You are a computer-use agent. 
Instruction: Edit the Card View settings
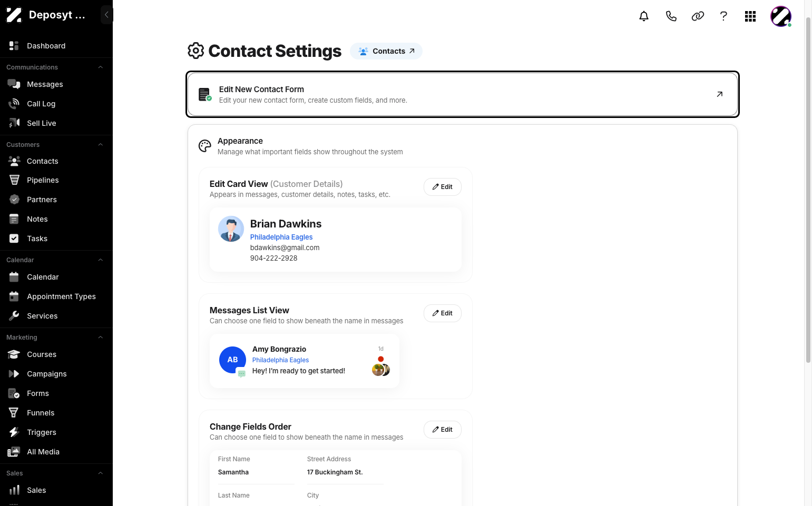coord(443,187)
